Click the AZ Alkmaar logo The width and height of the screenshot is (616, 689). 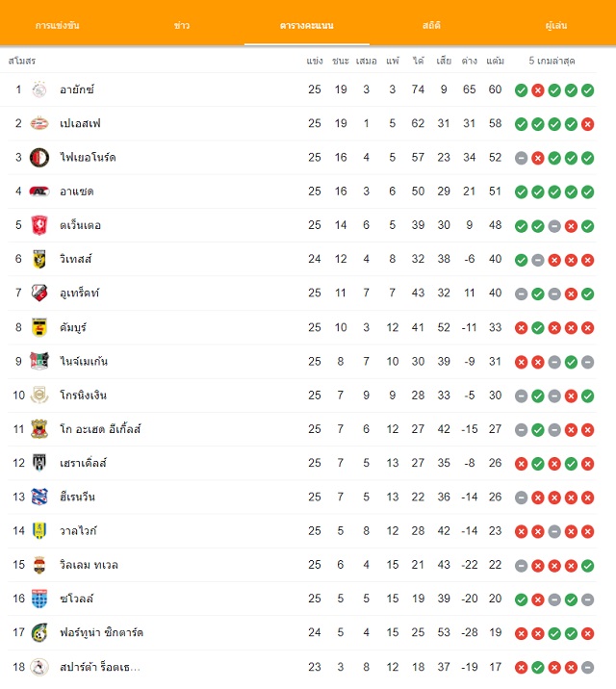pos(39,191)
